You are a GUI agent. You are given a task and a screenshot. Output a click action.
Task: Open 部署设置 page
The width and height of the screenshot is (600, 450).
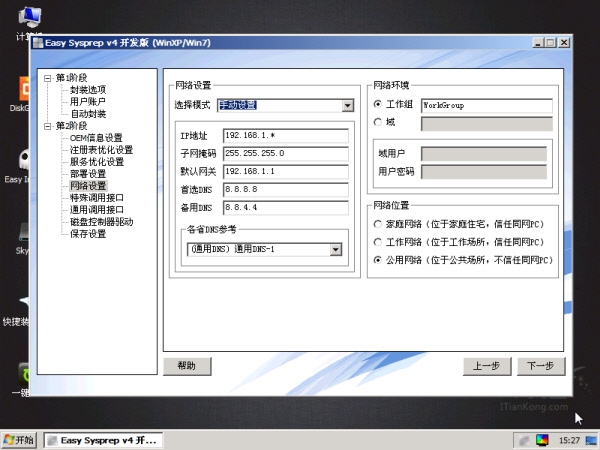(88, 174)
